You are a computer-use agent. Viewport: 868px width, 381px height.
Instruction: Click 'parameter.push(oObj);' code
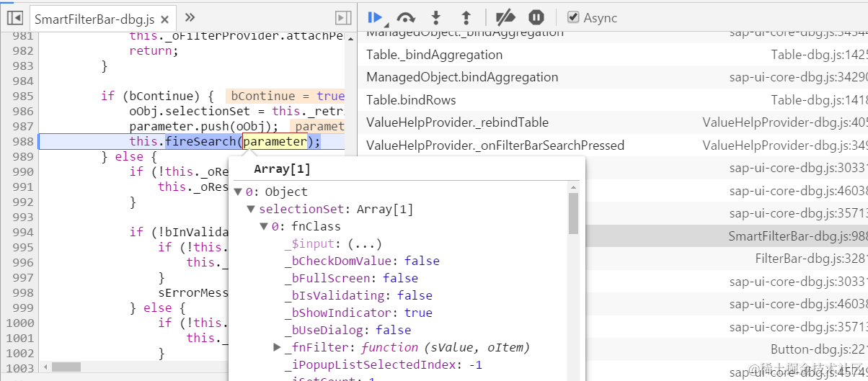(204, 126)
